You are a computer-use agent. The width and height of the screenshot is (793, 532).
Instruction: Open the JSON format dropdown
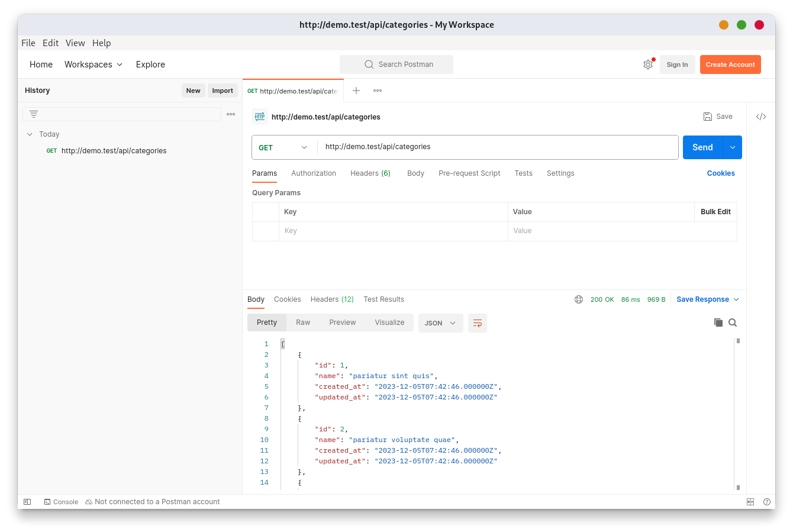(441, 323)
